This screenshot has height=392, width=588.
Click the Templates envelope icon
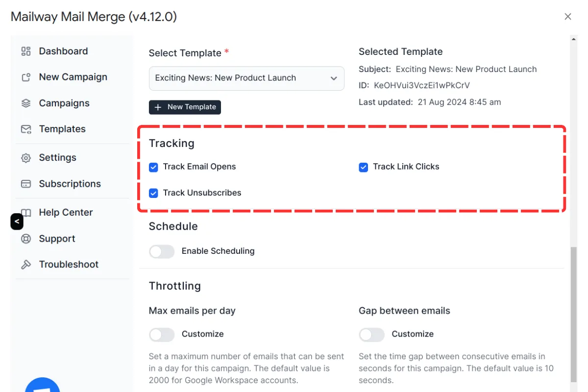click(26, 129)
